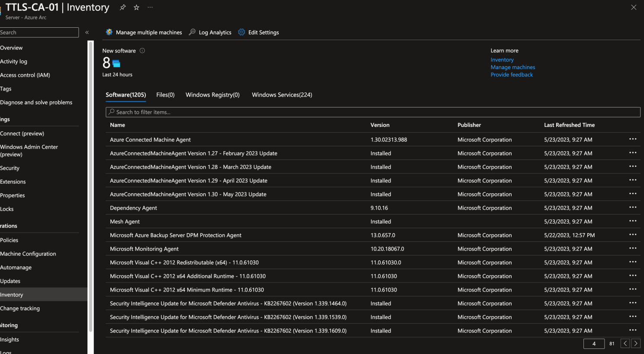Click the Edit Settings button label
644x354 pixels.
(264, 32)
